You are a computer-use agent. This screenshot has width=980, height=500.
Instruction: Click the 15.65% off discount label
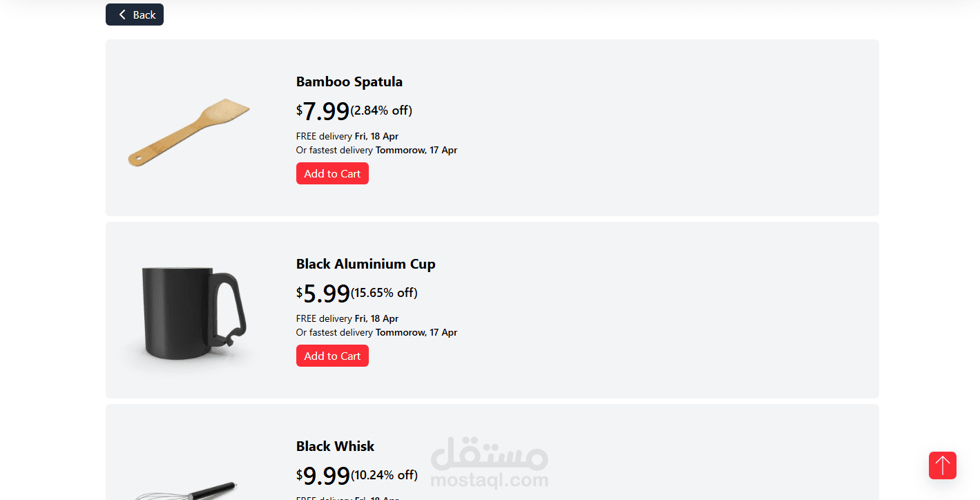pyautogui.click(x=384, y=293)
